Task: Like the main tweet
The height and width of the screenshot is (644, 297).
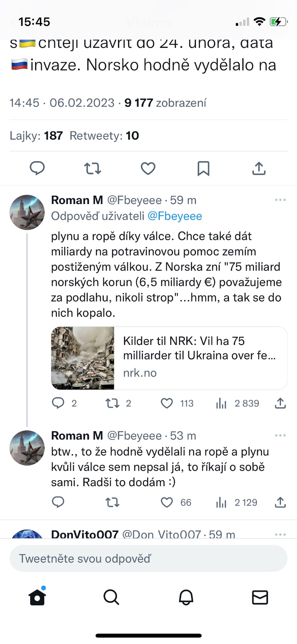Action: point(148,168)
